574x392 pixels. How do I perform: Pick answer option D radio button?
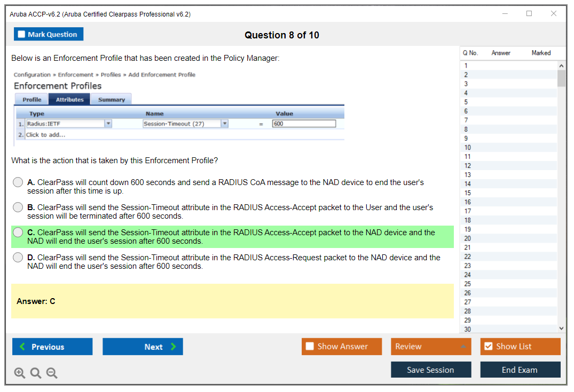tap(18, 258)
